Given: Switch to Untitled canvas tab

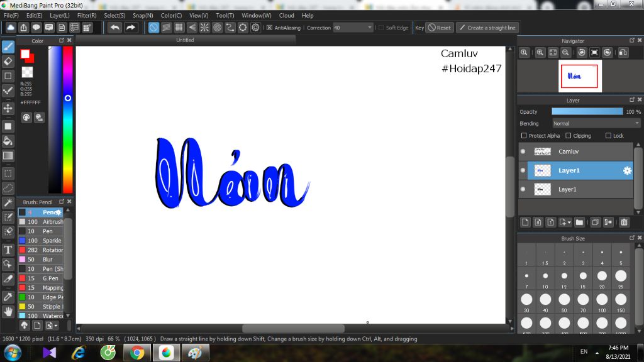Looking at the screenshot, I should point(185,40).
